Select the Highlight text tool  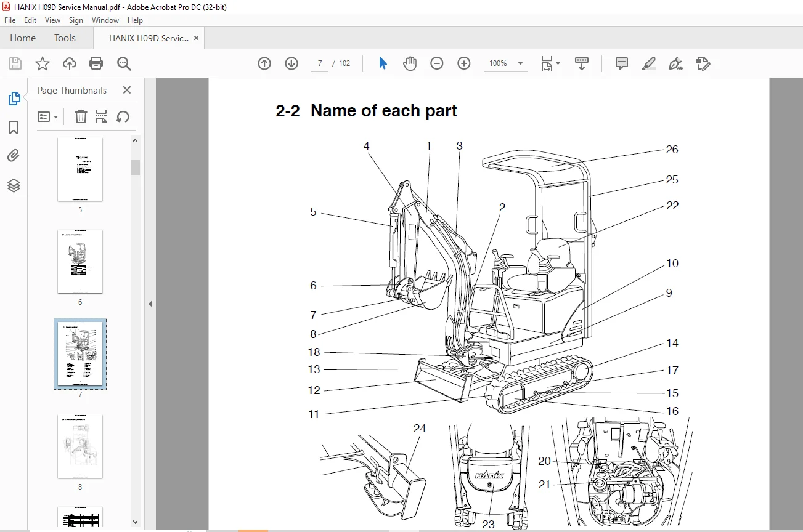[x=649, y=63]
